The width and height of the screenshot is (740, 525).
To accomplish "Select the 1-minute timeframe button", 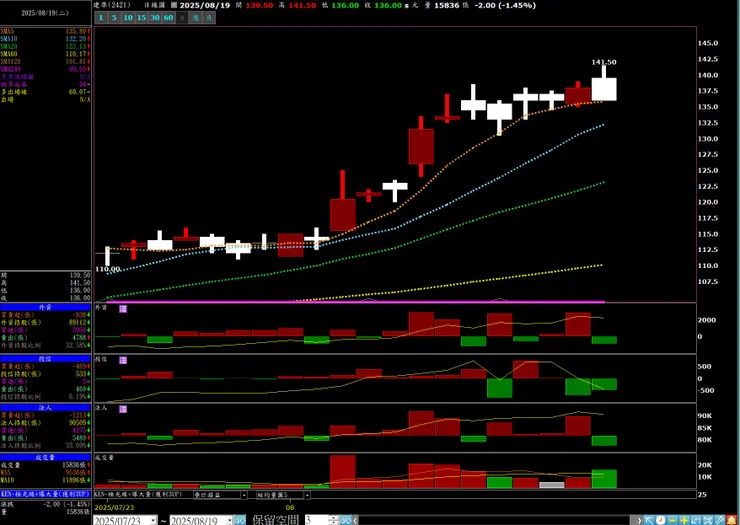I will point(101,17).
